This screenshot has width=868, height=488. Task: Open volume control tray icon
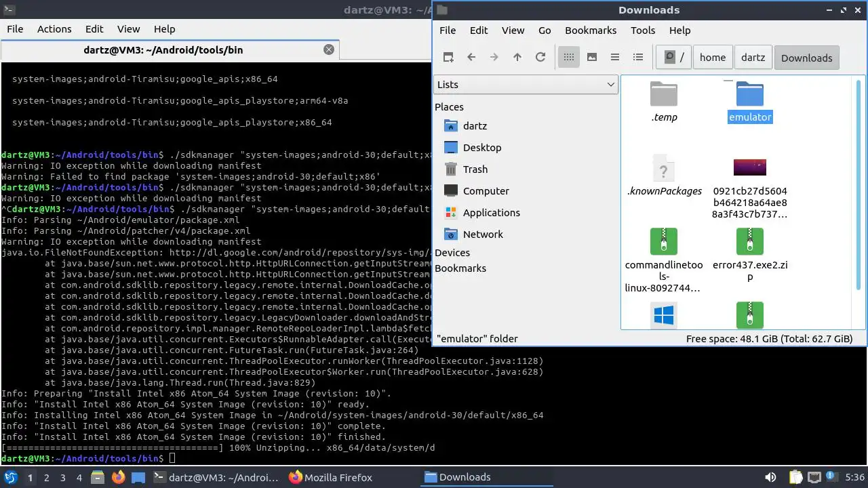click(x=770, y=477)
